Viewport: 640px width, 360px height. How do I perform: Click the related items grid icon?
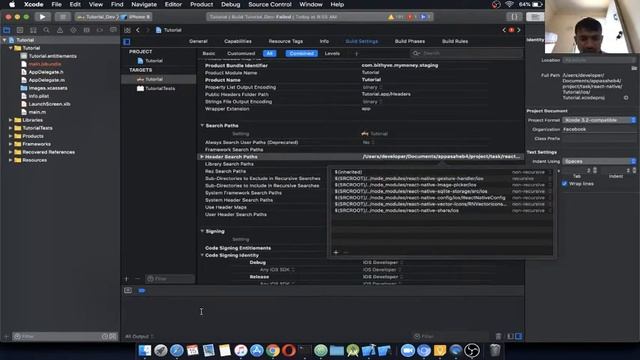[127, 30]
